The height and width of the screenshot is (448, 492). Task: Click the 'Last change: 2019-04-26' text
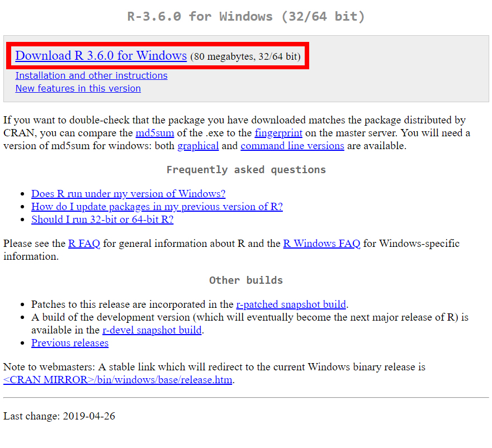click(x=59, y=416)
